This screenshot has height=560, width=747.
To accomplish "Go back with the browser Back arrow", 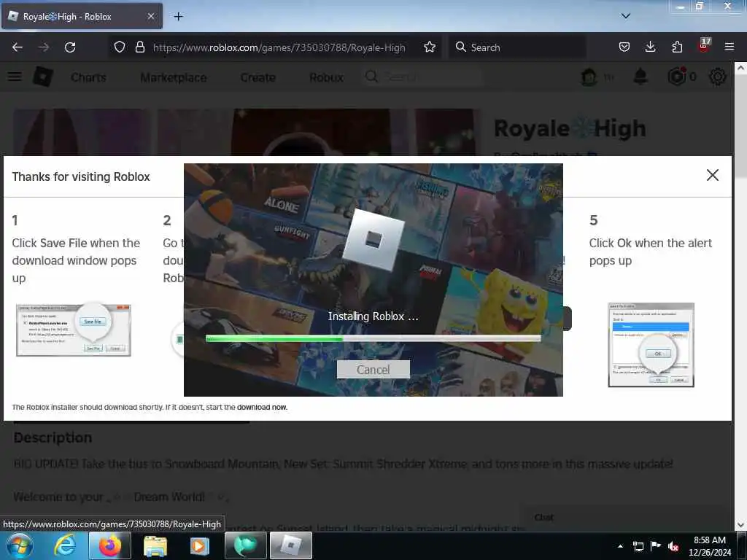I will click(x=18, y=47).
